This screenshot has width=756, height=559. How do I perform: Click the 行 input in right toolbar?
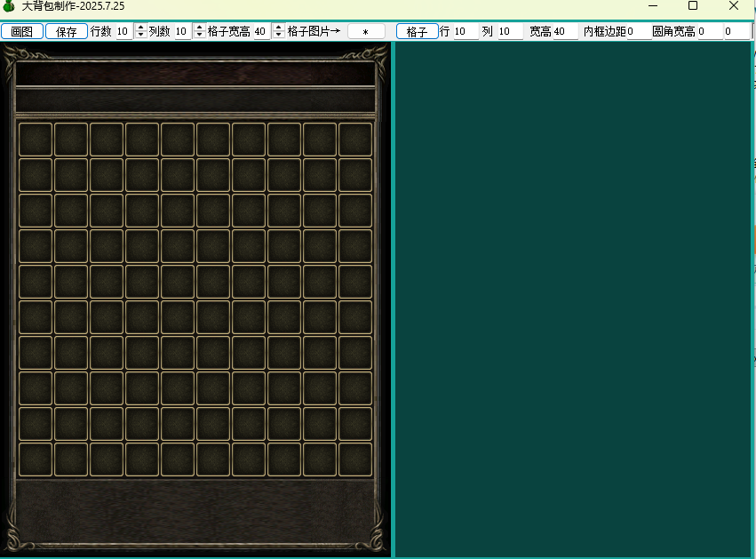click(x=466, y=31)
